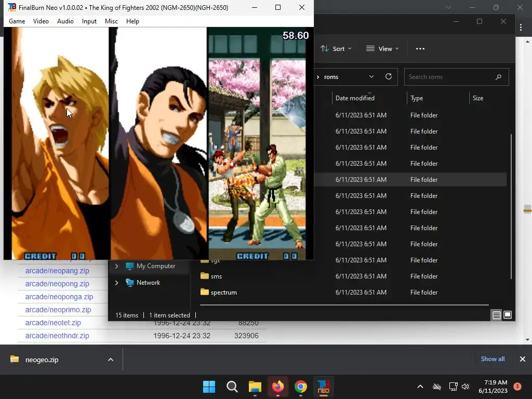Open File Explorer from taskbar
The image size is (532, 399).
(x=255, y=387)
